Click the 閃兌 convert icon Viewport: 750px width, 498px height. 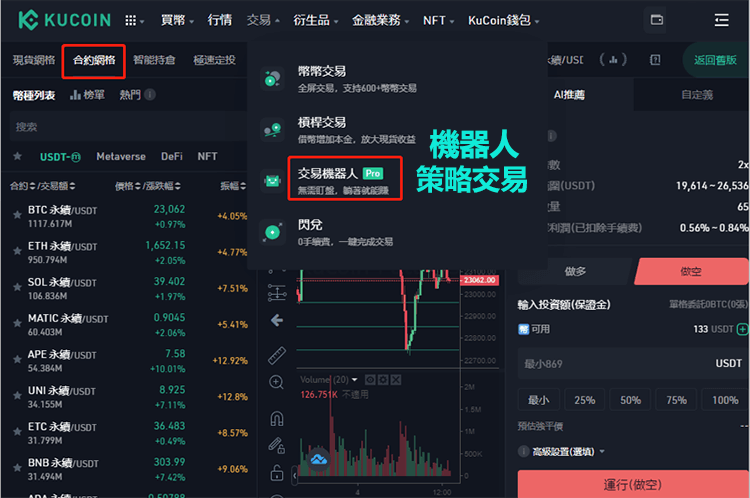coord(273,232)
